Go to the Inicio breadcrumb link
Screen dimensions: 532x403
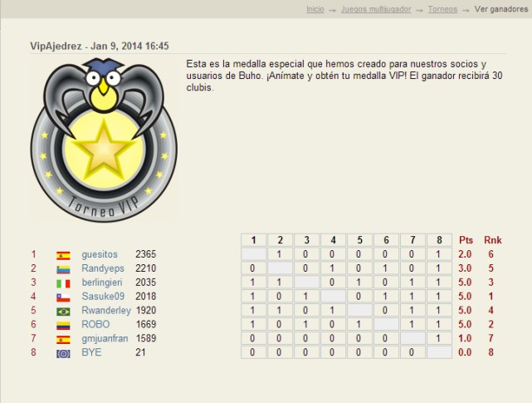pos(315,9)
